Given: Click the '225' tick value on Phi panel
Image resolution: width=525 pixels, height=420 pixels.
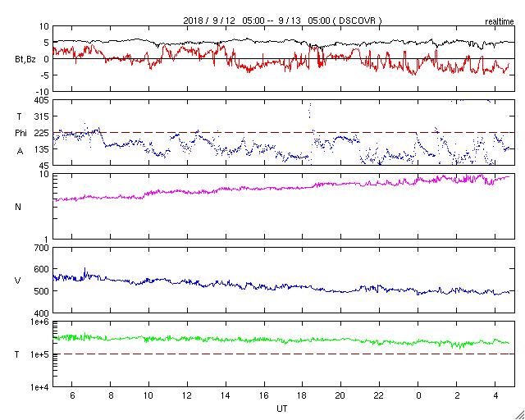Looking at the screenshot, I should (42, 133).
